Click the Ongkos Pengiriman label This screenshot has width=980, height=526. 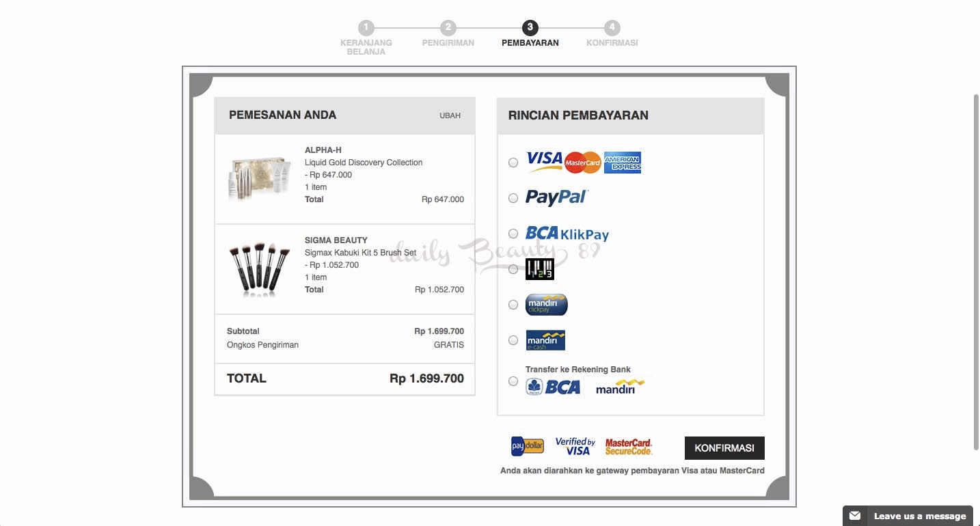[262, 345]
